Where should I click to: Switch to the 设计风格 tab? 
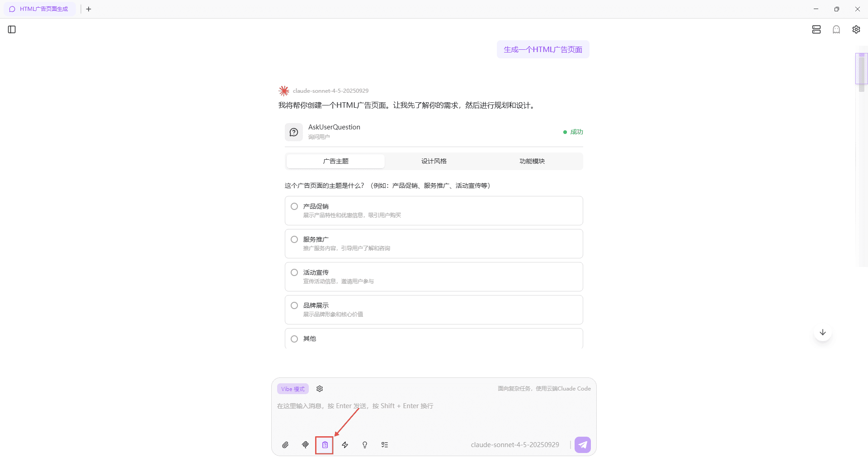[x=434, y=161]
